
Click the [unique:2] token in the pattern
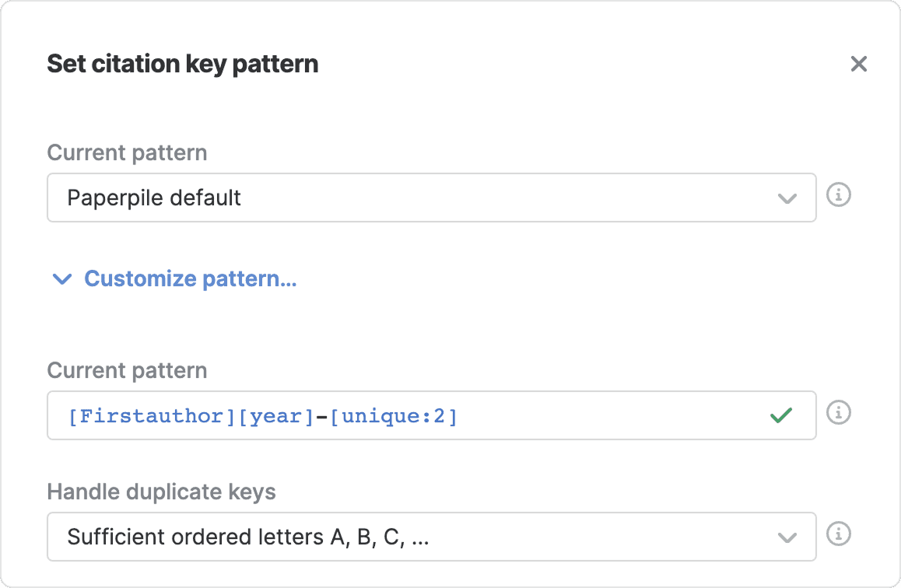(394, 416)
